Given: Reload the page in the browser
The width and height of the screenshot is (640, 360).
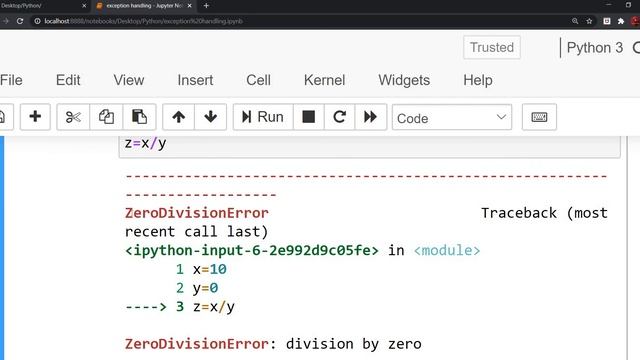Looking at the screenshot, I should coord(20,21).
